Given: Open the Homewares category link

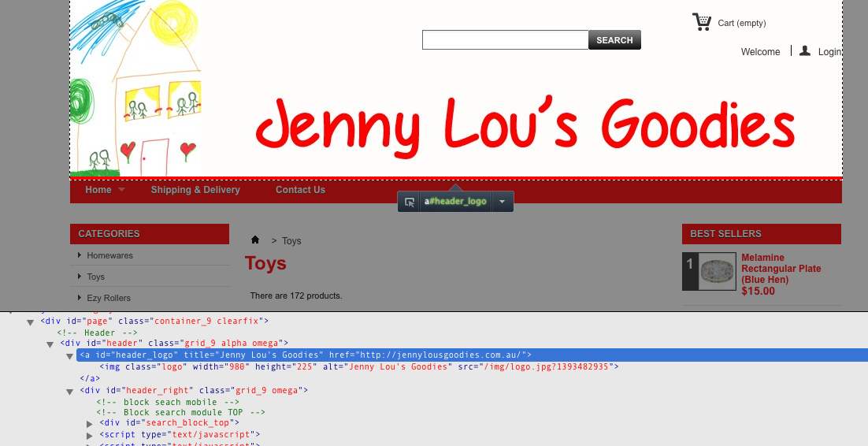Looking at the screenshot, I should click(109, 255).
